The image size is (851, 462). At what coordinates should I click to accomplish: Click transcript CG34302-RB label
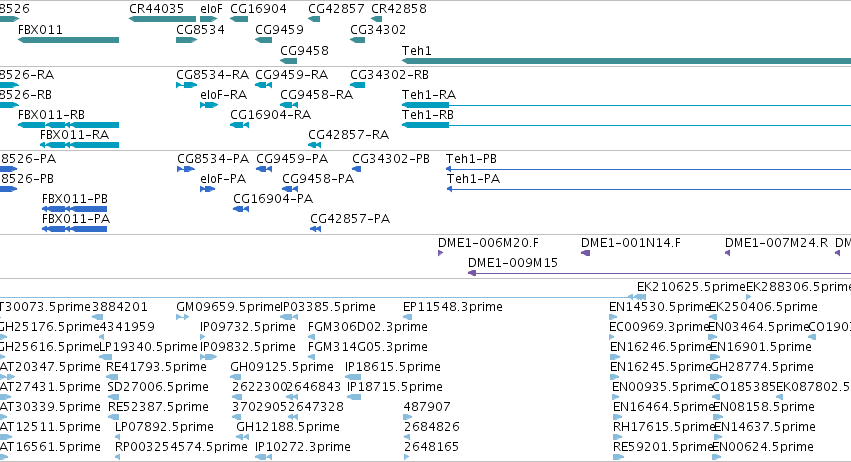[390, 75]
